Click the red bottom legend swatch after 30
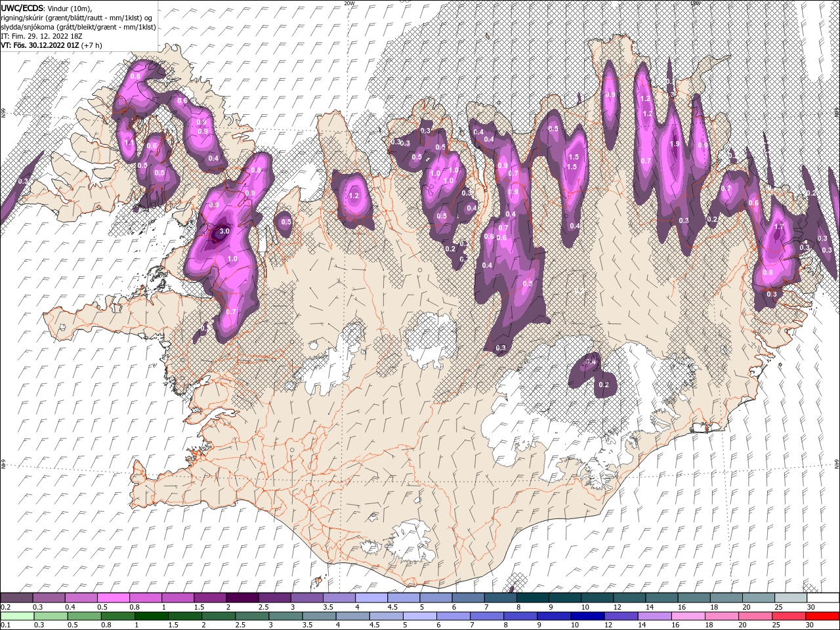840x630 pixels. [x=822, y=616]
